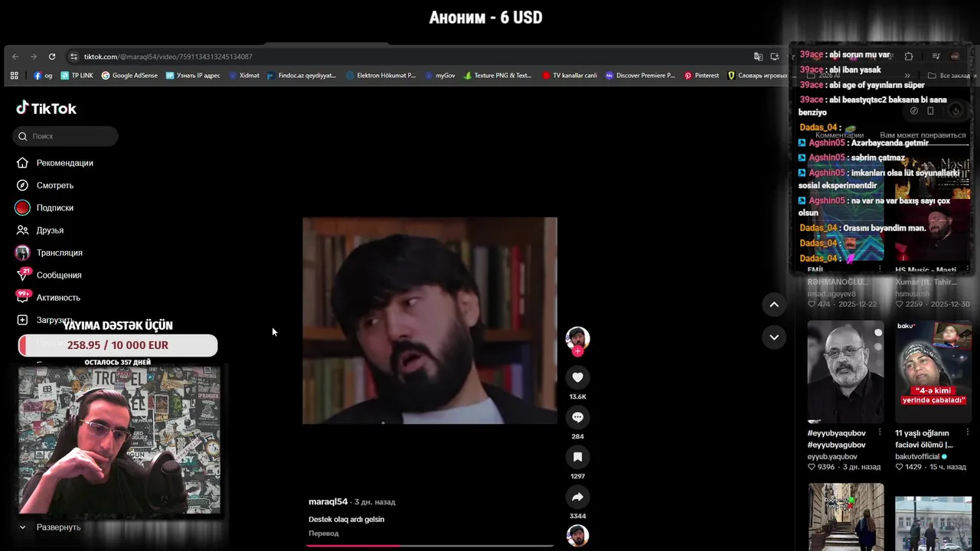Image resolution: width=980 pixels, height=551 pixels.
Task: Open Xidmət bookmark
Action: point(244,76)
